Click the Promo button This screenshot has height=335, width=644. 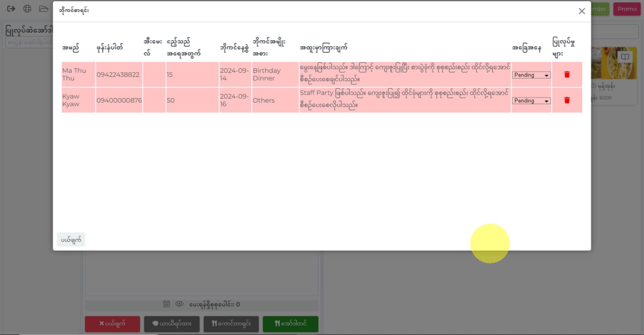pyautogui.click(x=626, y=9)
